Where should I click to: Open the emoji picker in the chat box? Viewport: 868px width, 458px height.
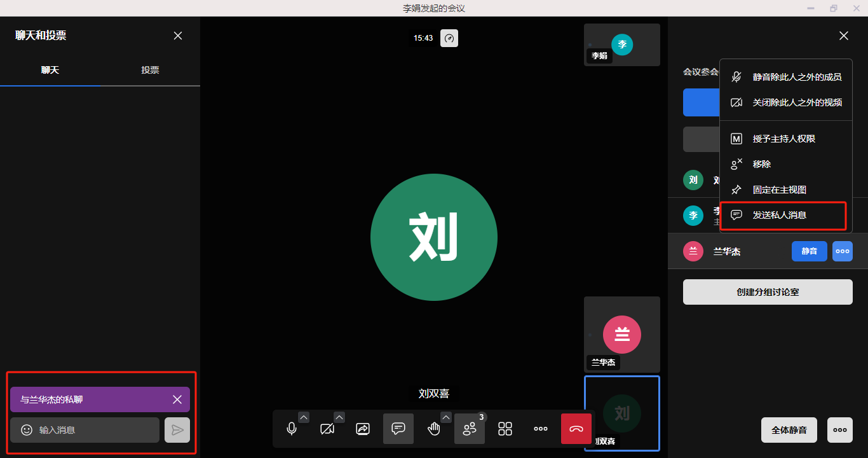coord(27,430)
